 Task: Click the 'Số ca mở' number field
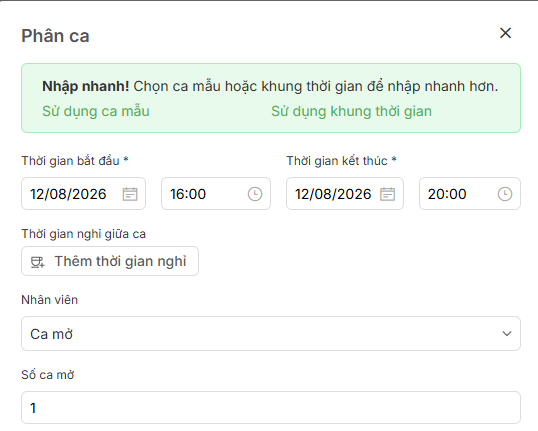[x=271, y=408]
